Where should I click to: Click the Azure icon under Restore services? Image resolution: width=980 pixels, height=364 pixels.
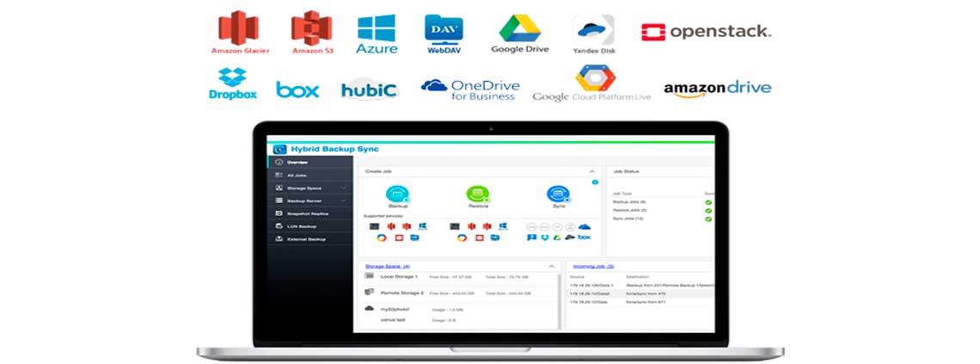503,226
